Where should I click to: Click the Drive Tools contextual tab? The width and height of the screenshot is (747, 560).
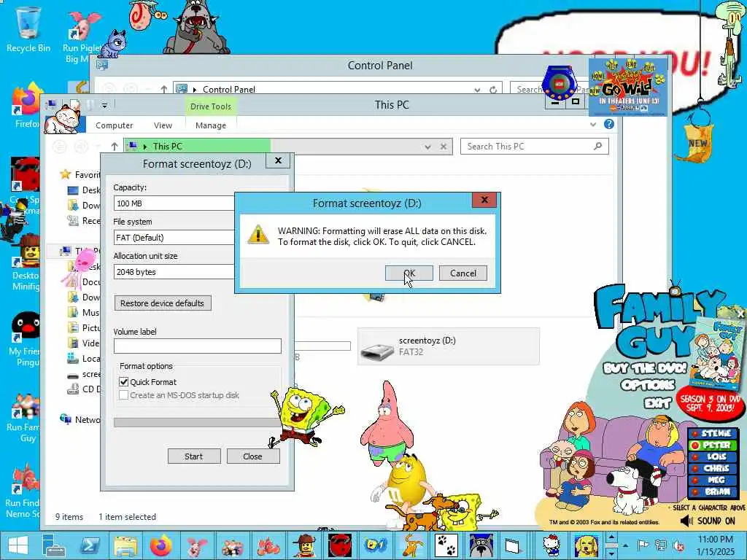click(211, 106)
